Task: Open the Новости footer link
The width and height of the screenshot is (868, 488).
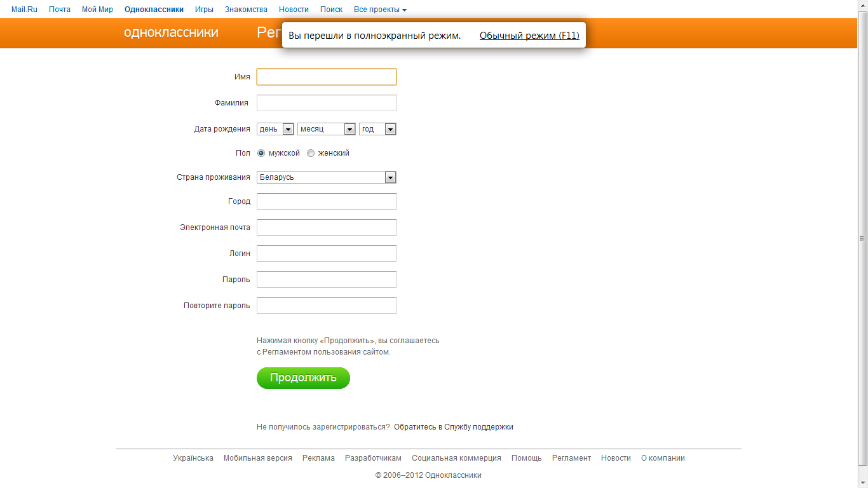Action: (x=616, y=458)
